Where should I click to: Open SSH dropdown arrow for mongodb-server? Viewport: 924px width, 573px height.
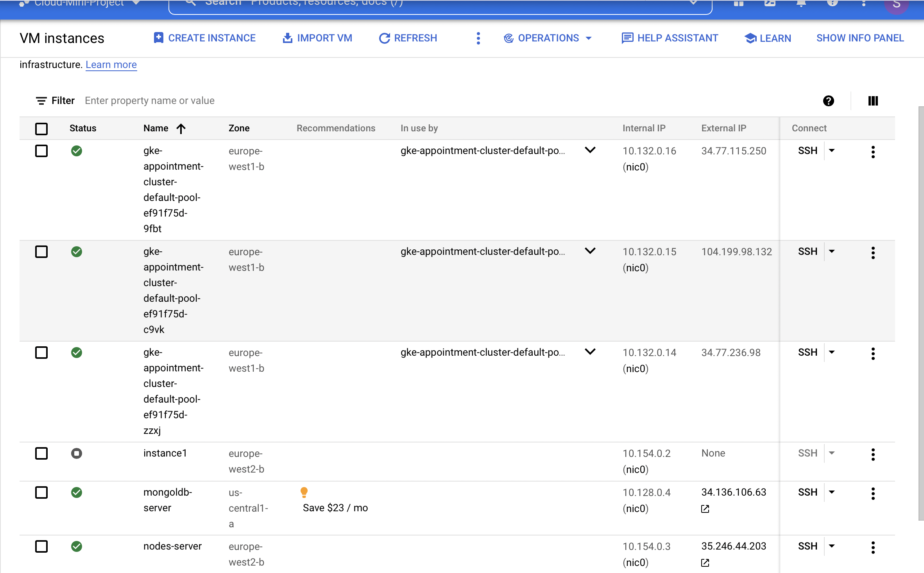[x=832, y=492]
